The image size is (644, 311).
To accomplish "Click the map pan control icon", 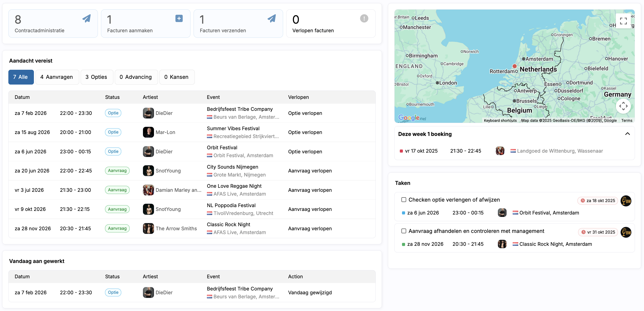I will pyautogui.click(x=623, y=106).
